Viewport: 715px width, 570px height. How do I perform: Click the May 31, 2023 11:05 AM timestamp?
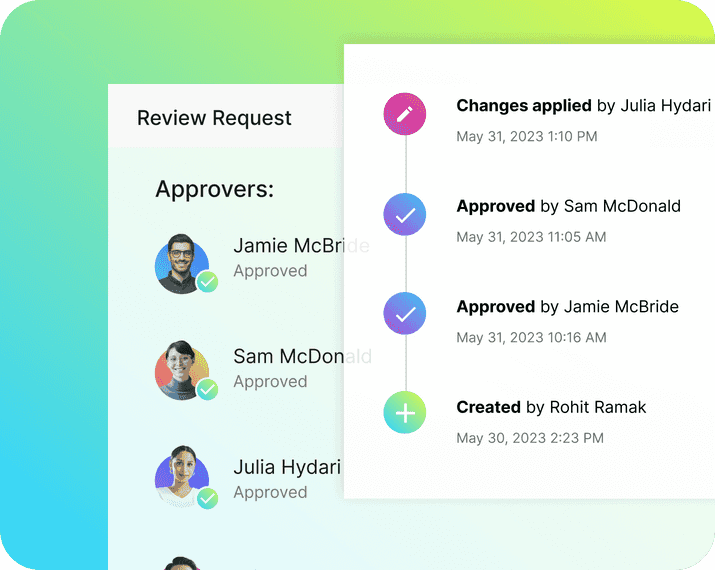[x=531, y=237]
